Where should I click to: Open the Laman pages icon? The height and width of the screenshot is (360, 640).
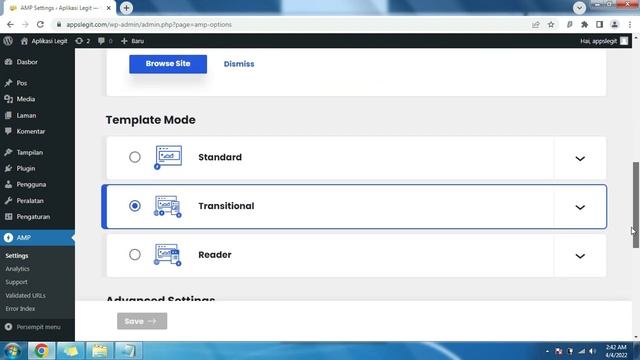tap(8, 116)
